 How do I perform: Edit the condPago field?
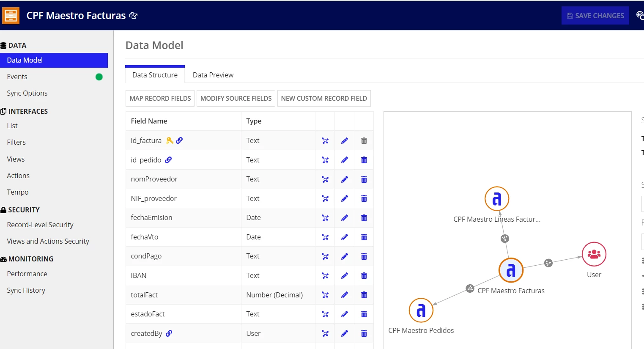pos(345,256)
